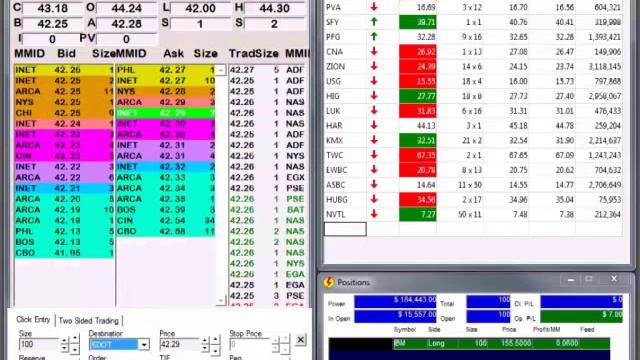Click the In Open value $15,557.00
The width and height of the screenshot is (640, 360).
(395, 316)
